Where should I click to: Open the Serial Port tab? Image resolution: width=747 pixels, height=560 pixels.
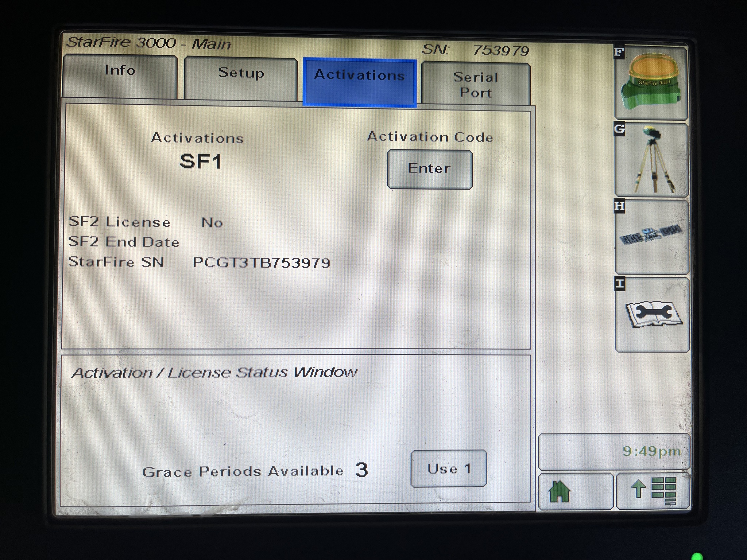tap(476, 84)
